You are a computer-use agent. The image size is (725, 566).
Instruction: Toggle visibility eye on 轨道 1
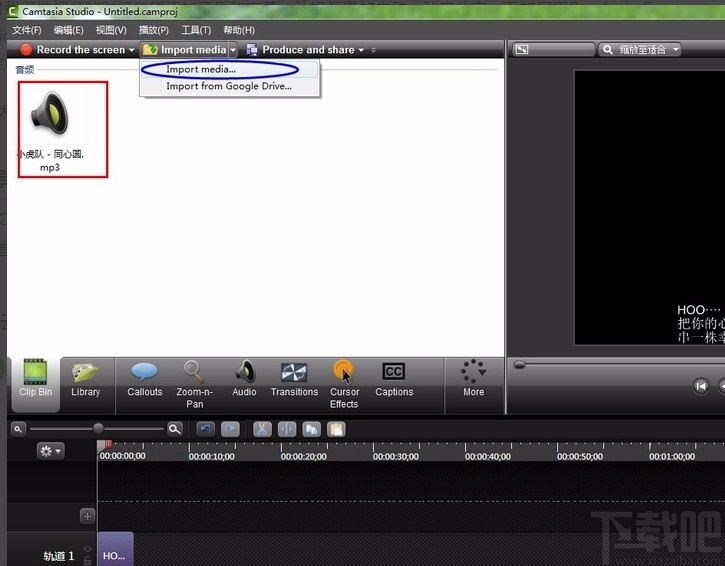coord(87,549)
